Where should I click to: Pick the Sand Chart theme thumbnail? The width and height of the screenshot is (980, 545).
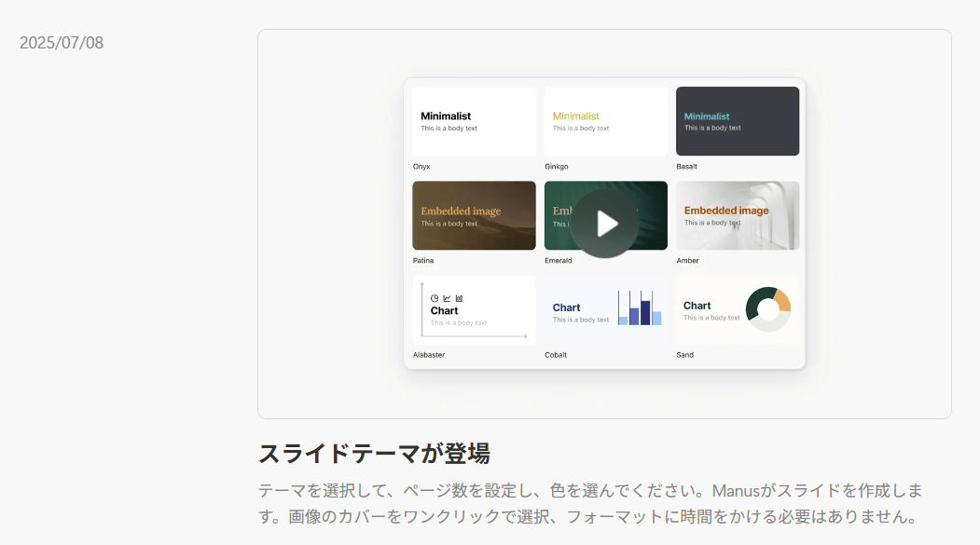[738, 309]
